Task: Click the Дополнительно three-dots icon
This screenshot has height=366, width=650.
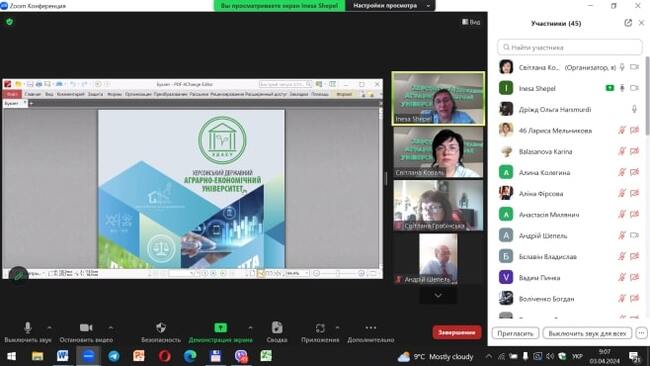Action: click(371, 327)
